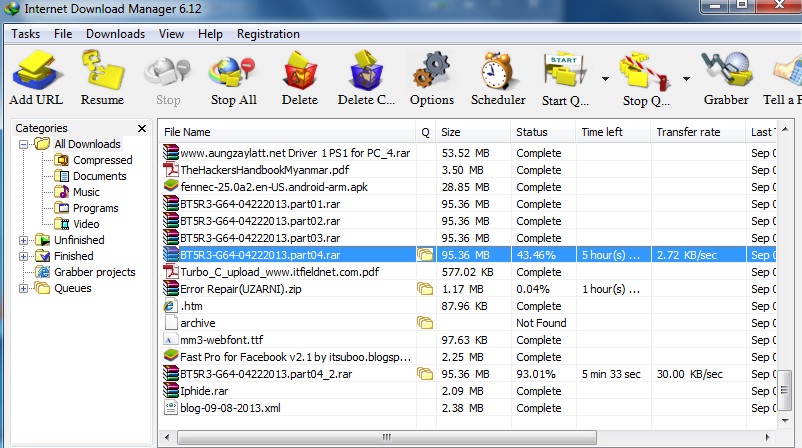Sort by Status column header
The image size is (802, 448).
543,132
